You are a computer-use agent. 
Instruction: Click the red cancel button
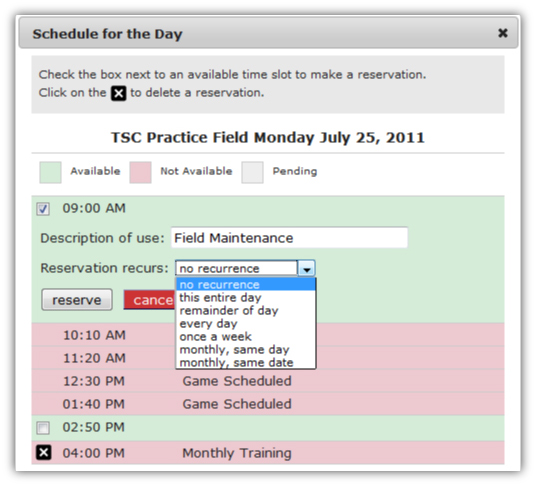[150, 300]
